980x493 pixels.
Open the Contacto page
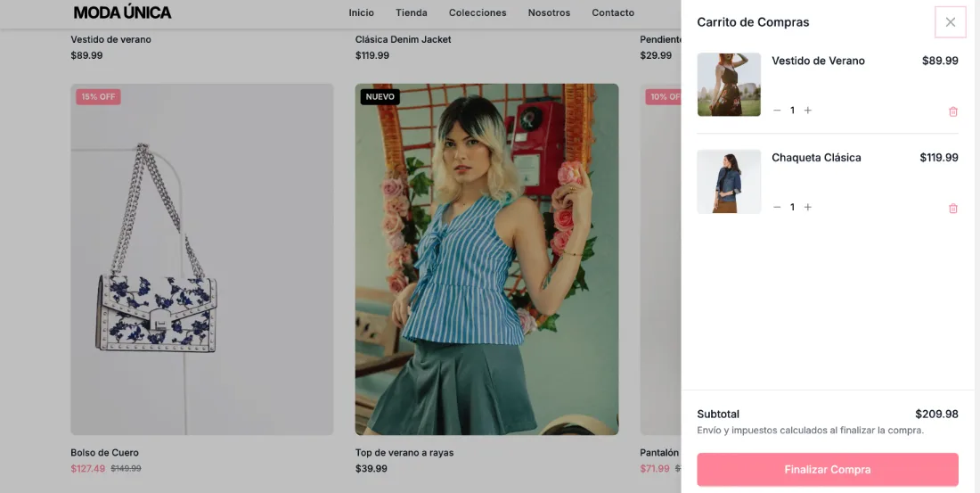613,12
